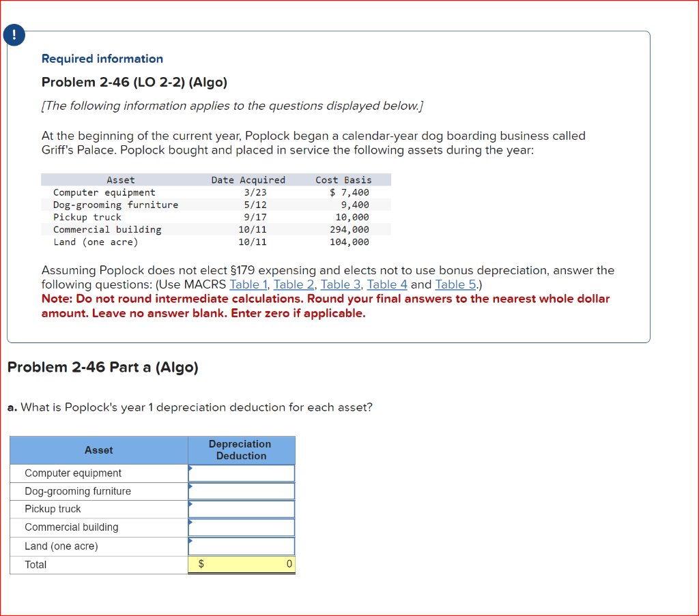This screenshot has width=699, height=616.
Task: Click the Computer equipment deduction input field
Action: 242,473
